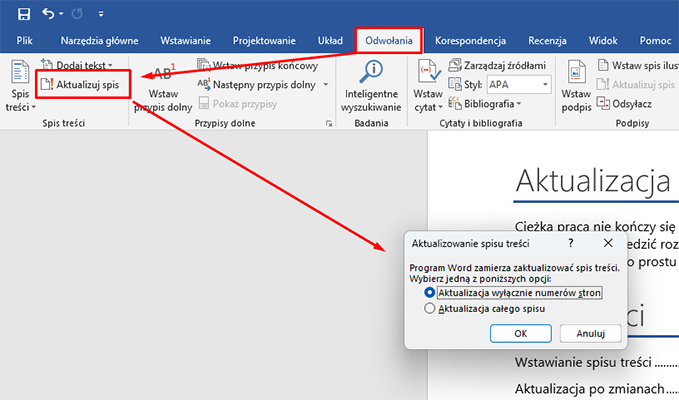Image resolution: width=679 pixels, height=400 pixels.
Task: Click Odsyłacz cross-reference button
Action: point(624,104)
